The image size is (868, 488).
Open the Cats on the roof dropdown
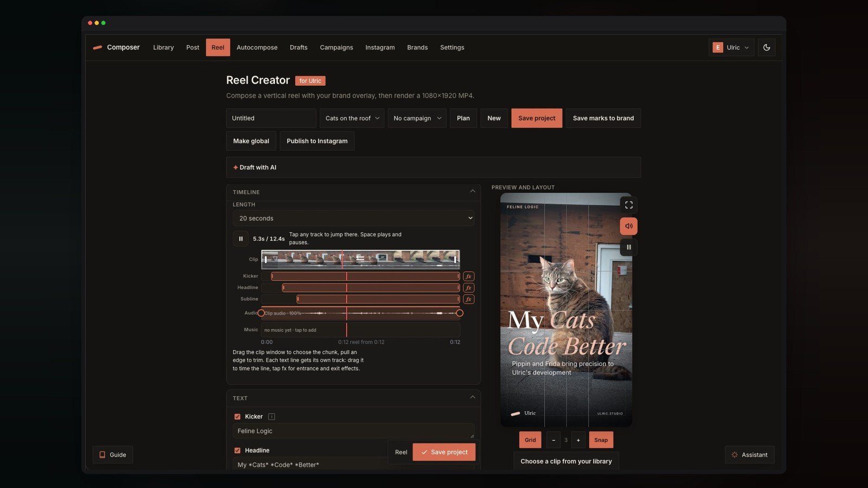point(352,118)
